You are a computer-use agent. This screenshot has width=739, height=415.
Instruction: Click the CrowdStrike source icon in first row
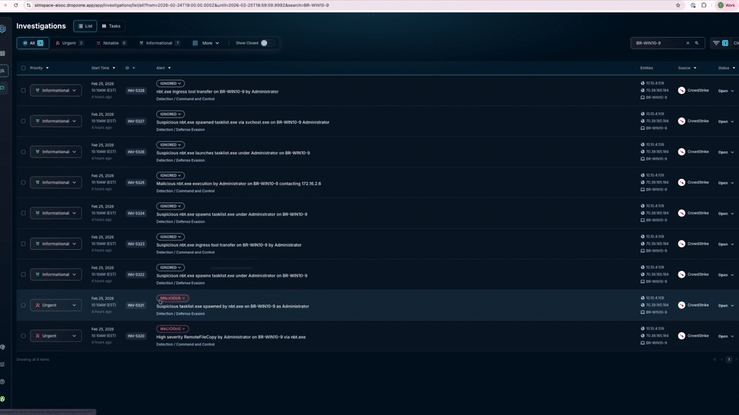point(682,91)
